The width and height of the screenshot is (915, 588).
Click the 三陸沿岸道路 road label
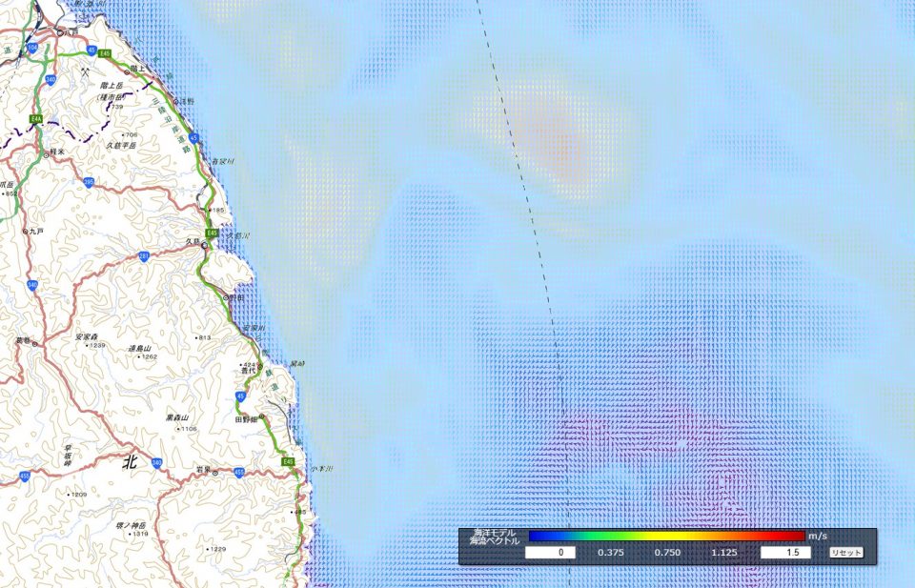171,125
